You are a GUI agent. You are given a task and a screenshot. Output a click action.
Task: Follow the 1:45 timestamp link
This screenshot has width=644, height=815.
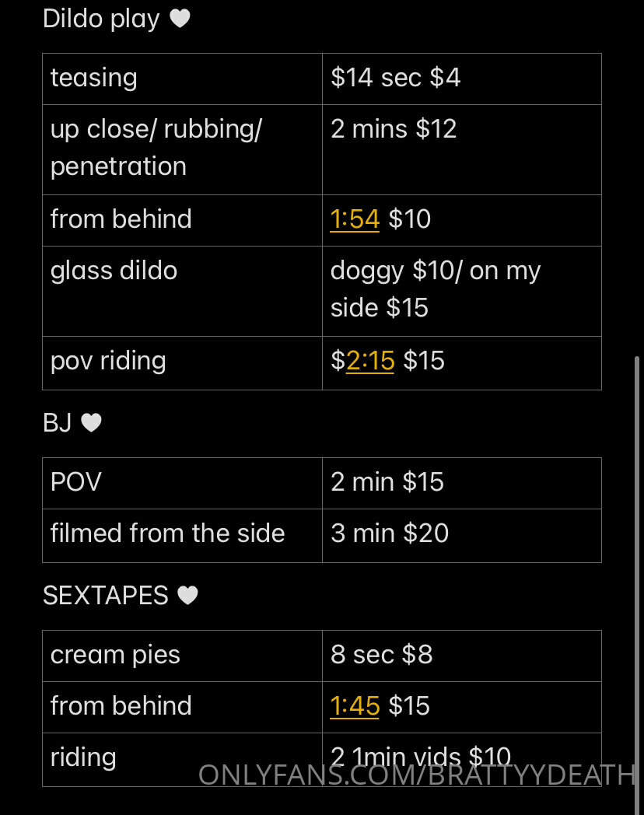tap(355, 706)
